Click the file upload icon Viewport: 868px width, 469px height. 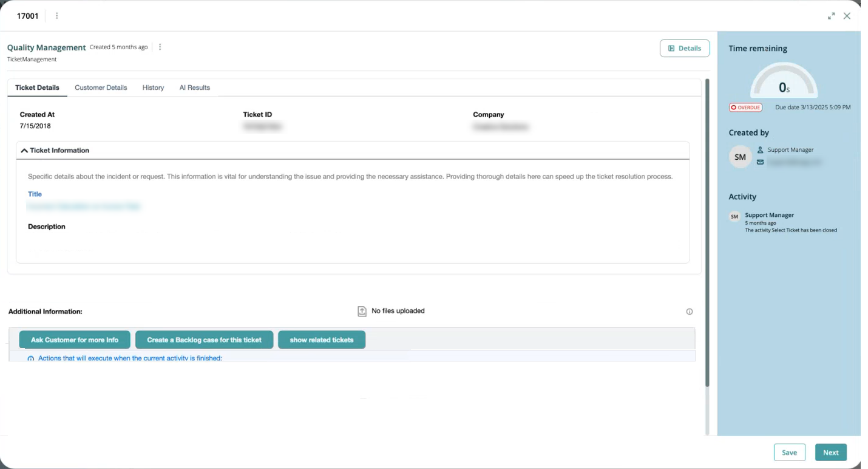[362, 311]
